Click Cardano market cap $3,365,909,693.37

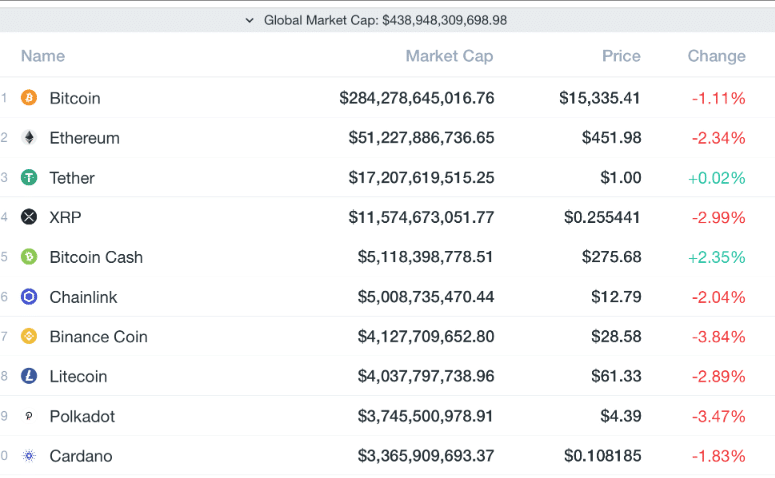click(426, 456)
